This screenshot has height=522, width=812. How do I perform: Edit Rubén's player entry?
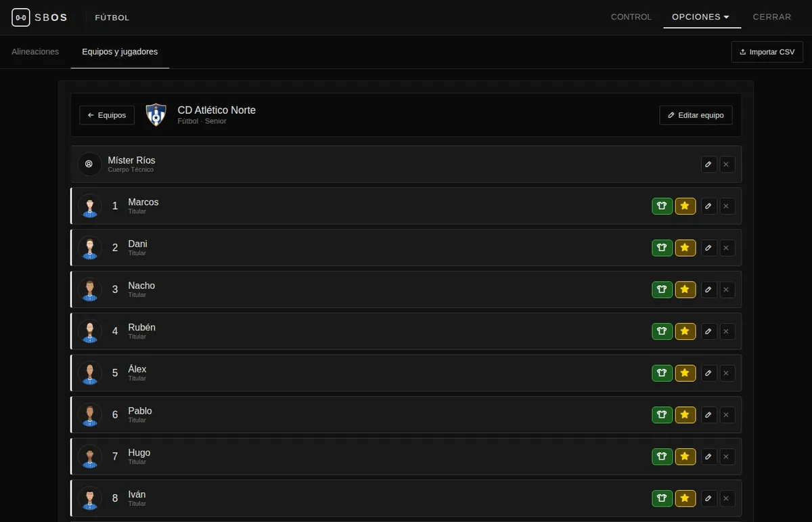tap(708, 332)
